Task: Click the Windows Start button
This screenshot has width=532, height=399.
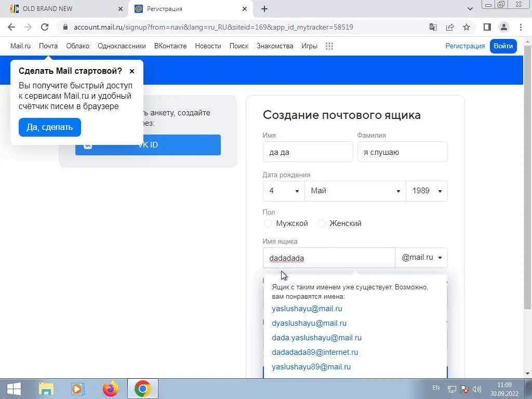Action: point(14,389)
